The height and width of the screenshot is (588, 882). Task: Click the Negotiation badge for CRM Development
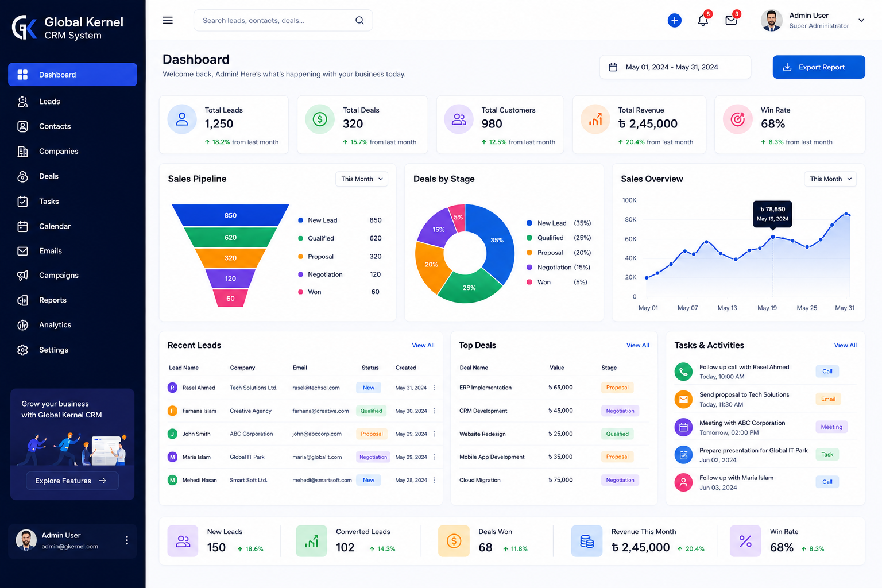pos(620,411)
